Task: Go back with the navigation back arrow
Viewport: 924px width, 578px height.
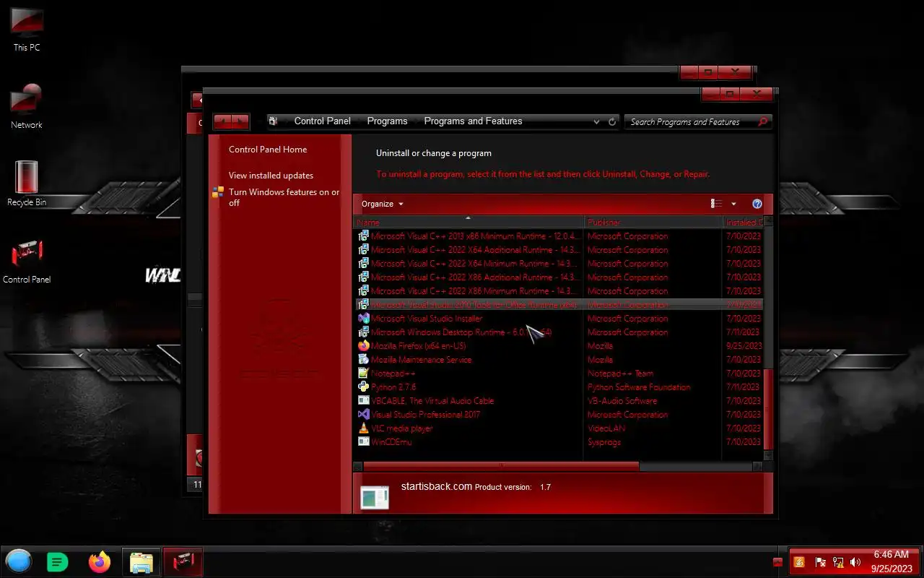Action: tap(223, 121)
